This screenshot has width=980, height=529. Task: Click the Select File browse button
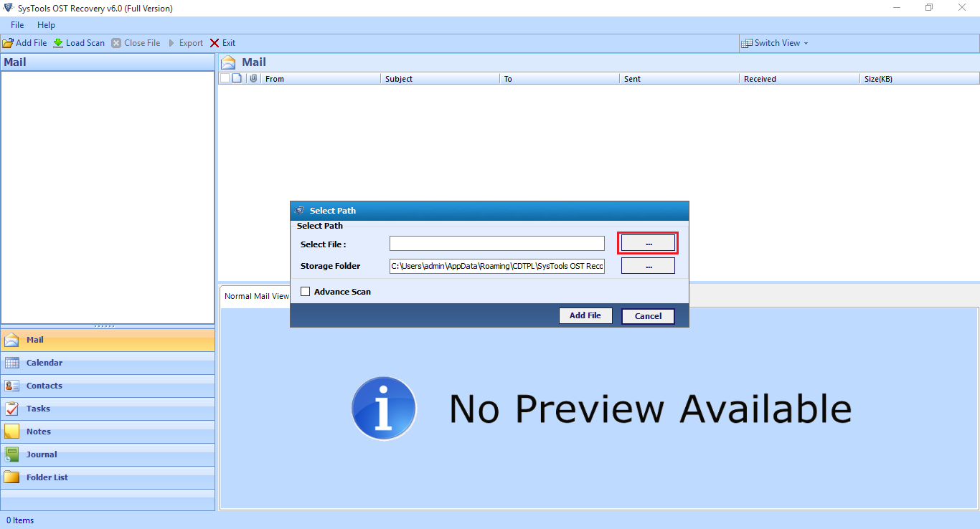(648, 244)
